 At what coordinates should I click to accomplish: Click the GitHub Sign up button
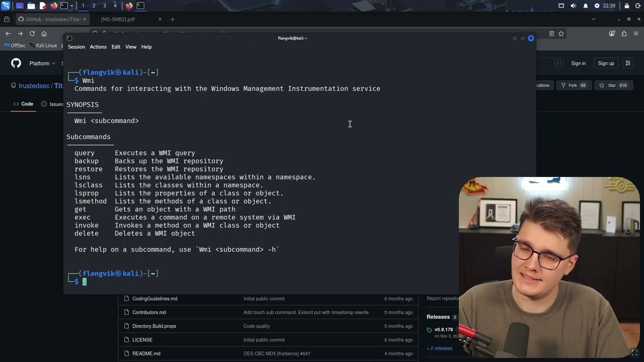606,63
